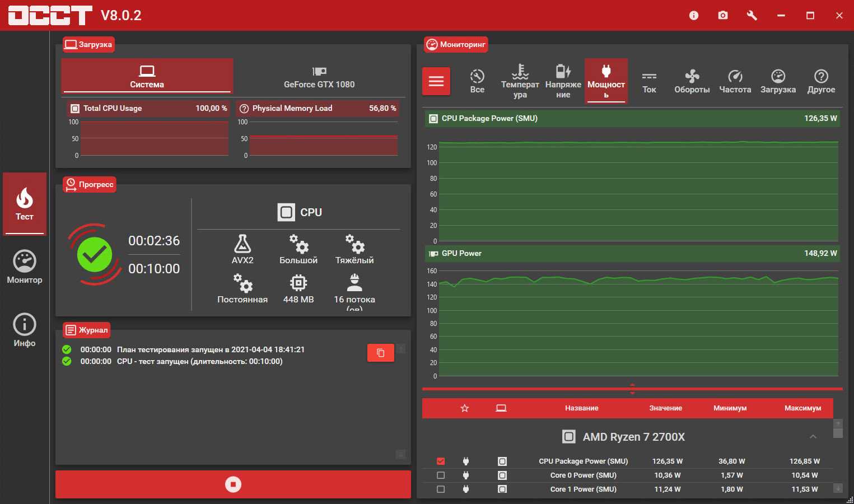This screenshot has width=854, height=504.
Task: Open the Инфо section in sidebar
Action: click(x=25, y=330)
